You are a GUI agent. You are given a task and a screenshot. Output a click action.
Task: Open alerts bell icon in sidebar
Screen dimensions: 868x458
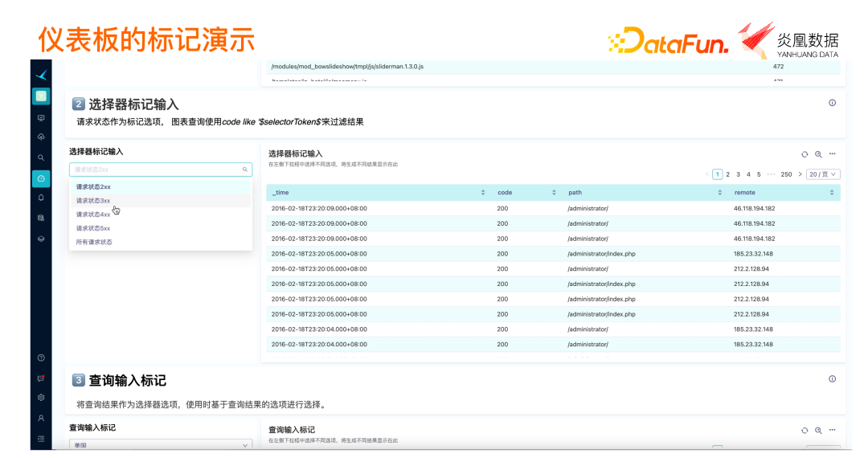(x=41, y=198)
